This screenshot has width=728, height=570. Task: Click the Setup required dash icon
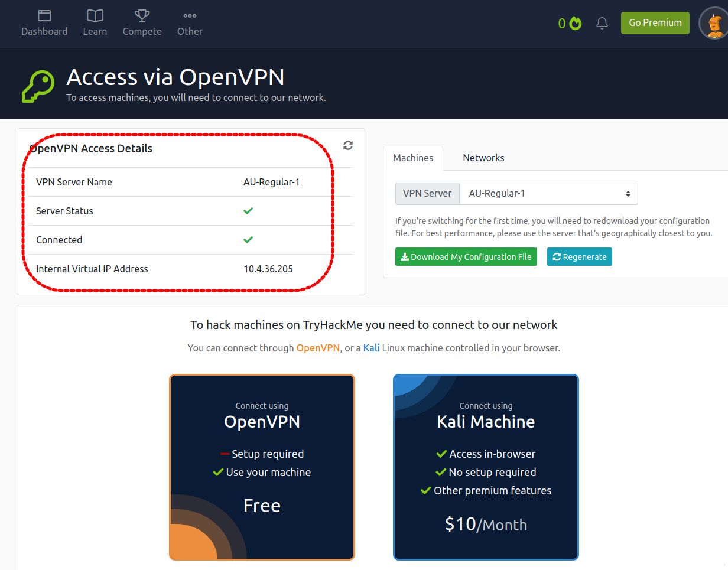click(225, 454)
